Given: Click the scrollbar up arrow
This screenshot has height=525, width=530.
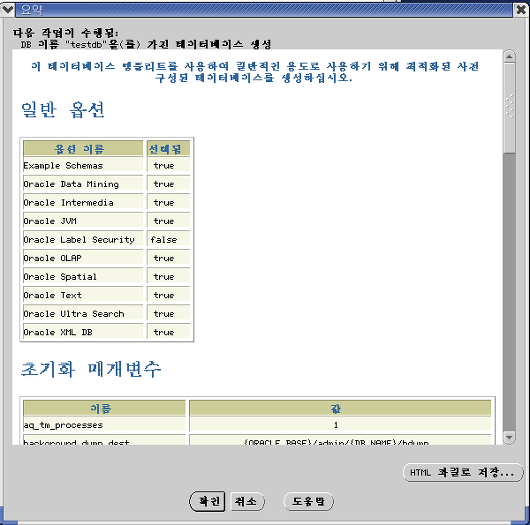Looking at the screenshot, I should pos(509,56).
